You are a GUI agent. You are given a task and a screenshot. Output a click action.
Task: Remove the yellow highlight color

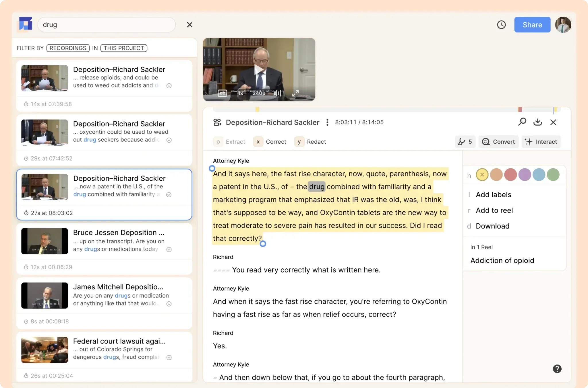pos(482,175)
